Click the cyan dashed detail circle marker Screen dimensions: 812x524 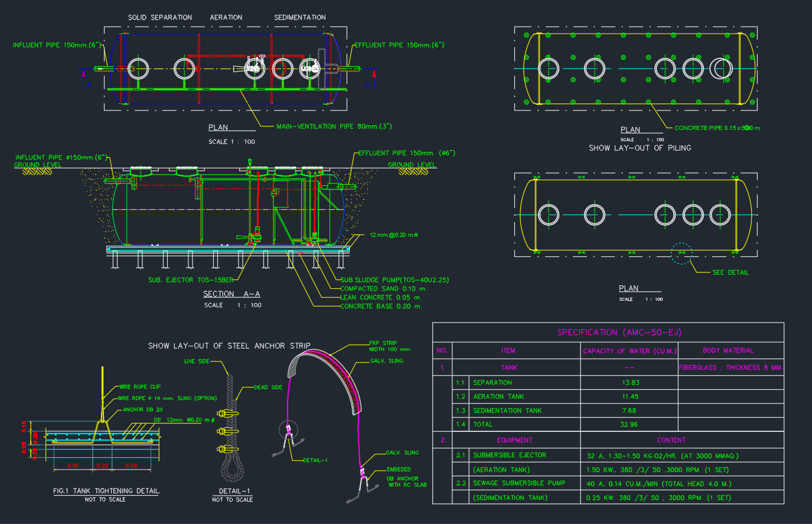coord(681,253)
